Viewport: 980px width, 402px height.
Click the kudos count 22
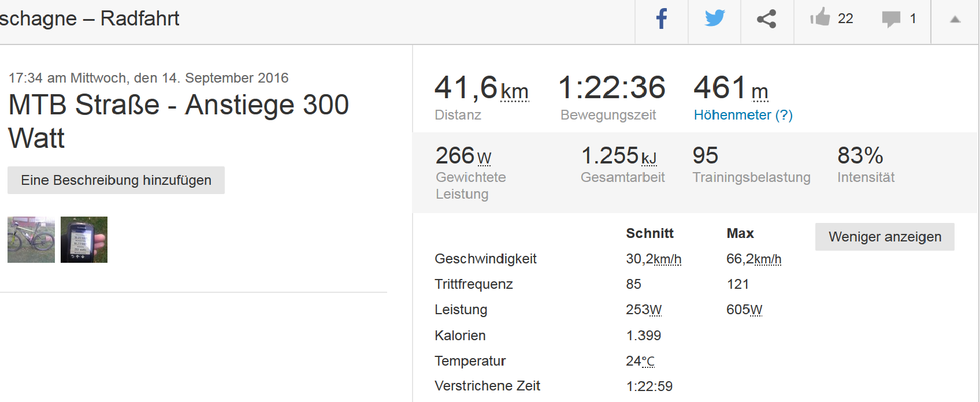tap(845, 19)
